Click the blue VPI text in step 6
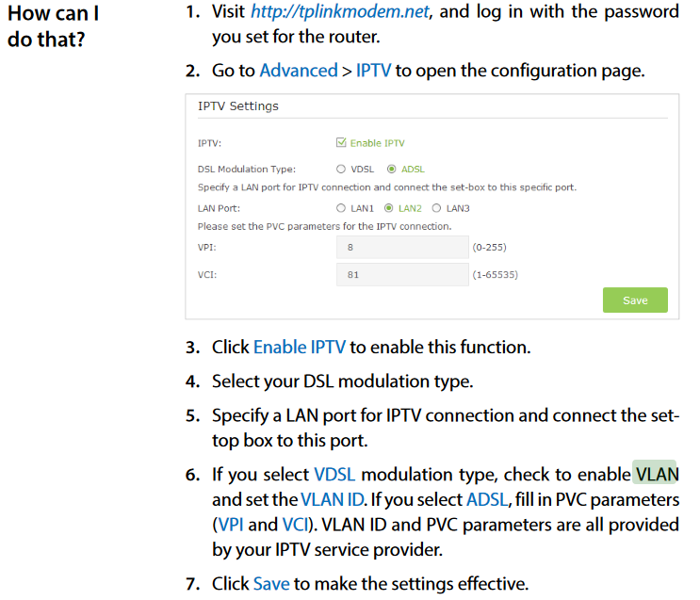This screenshot has width=700, height=600. [x=231, y=525]
